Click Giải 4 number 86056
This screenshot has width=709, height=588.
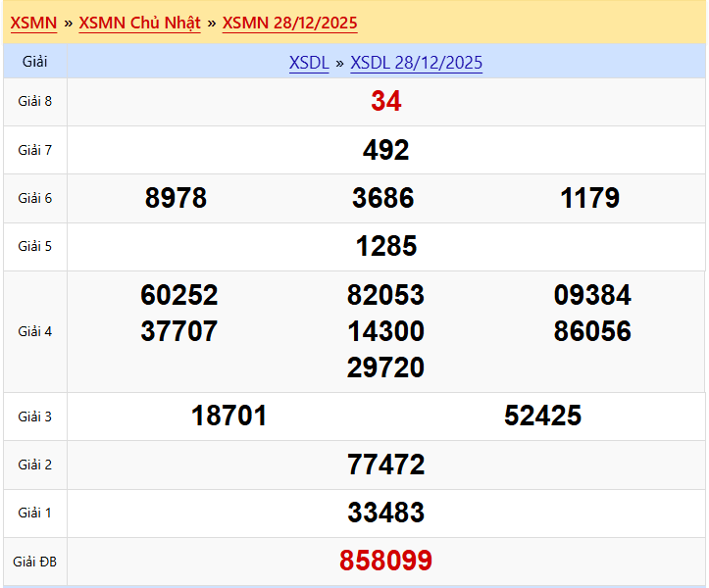pos(592,331)
